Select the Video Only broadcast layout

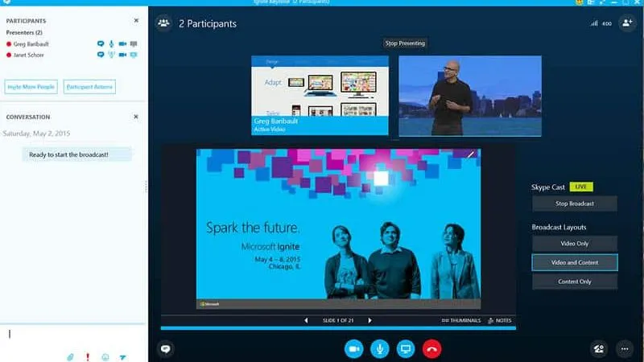(575, 244)
